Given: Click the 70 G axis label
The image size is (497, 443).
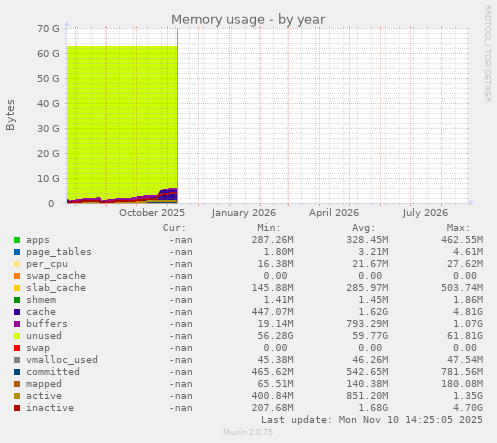Looking at the screenshot, I should coord(48,29).
